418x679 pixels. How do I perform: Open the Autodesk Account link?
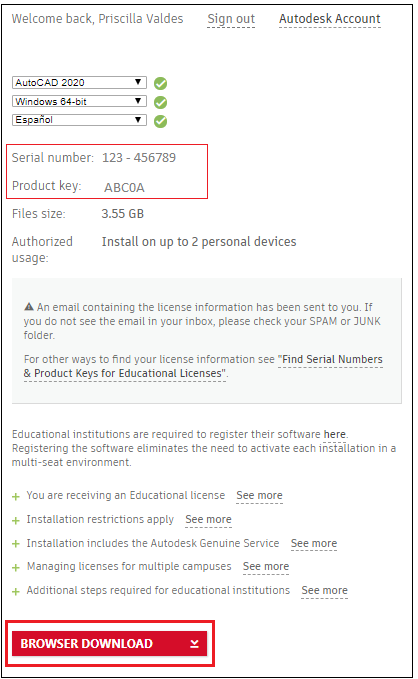tap(330, 19)
